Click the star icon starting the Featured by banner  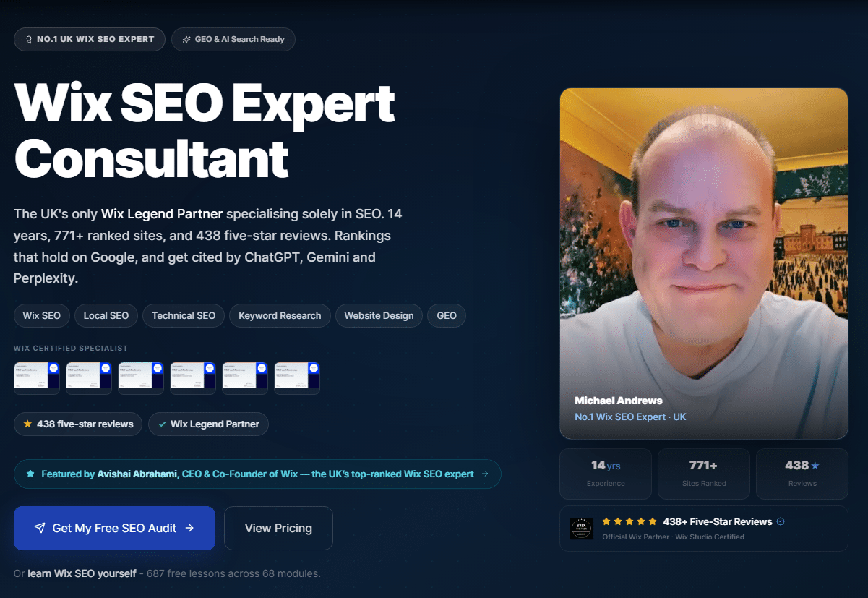pos(30,474)
